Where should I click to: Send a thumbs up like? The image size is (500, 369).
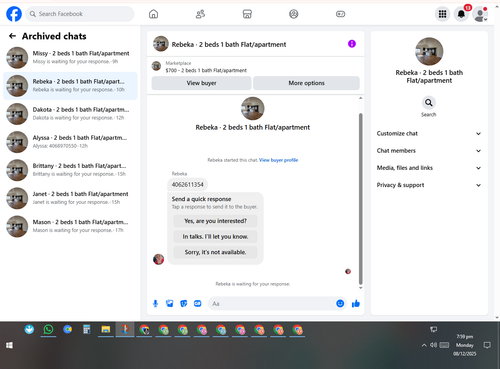pos(356,303)
